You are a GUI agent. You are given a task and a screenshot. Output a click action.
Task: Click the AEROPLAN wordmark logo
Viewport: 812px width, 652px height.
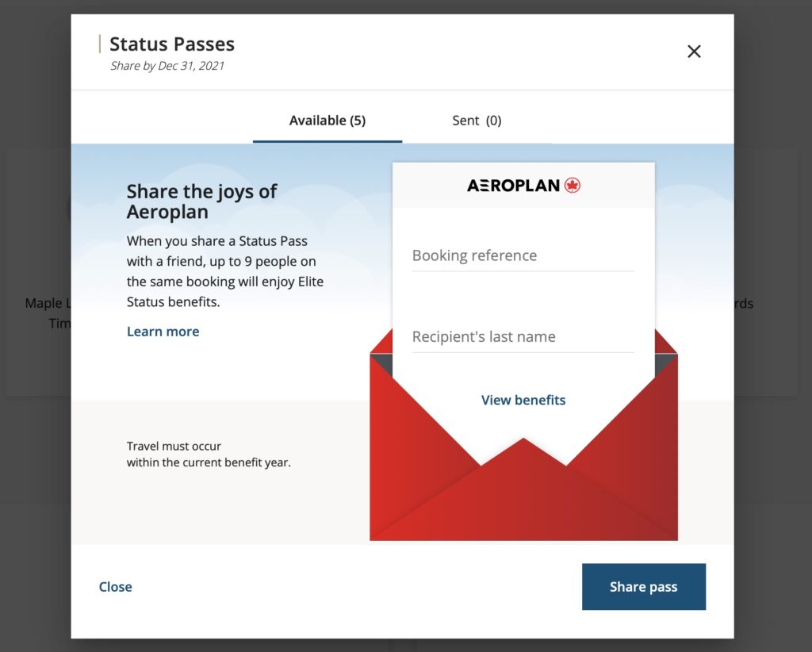point(514,186)
